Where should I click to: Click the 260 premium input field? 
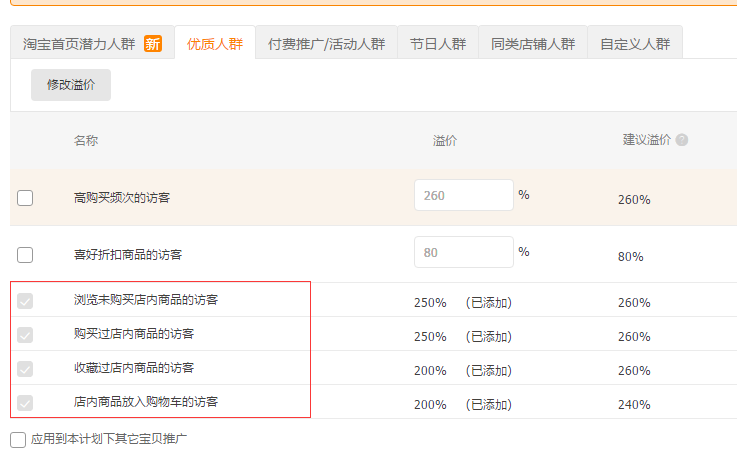[x=463, y=196]
